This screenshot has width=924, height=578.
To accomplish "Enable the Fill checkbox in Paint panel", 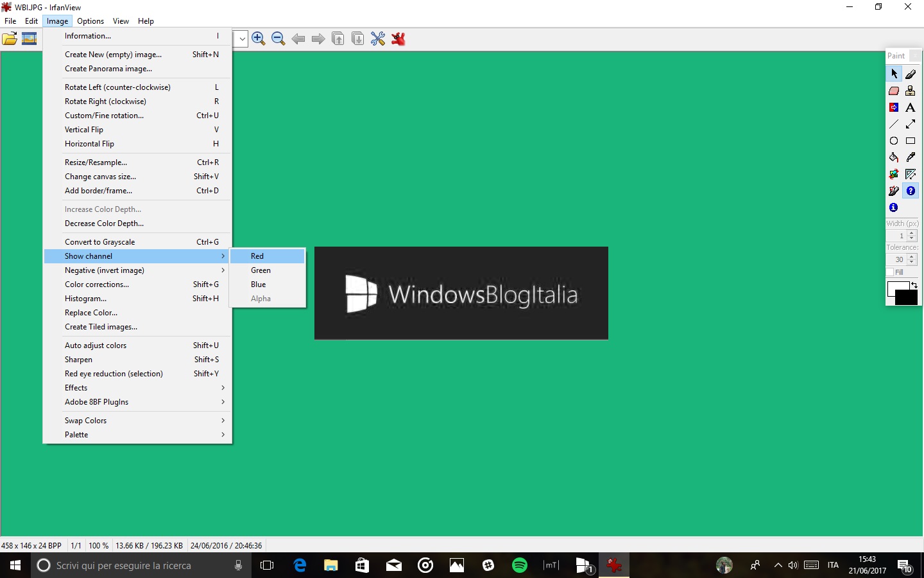I will [x=890, y=272].
